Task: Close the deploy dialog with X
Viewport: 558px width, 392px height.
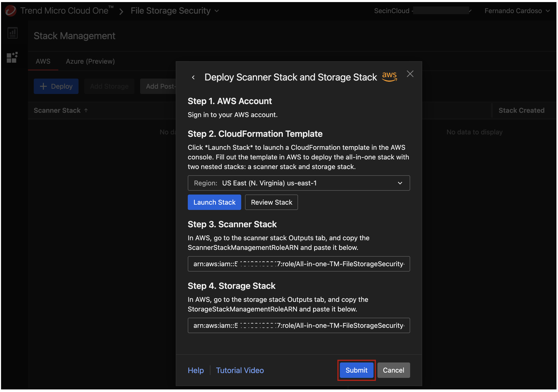Action: [410, 74]
